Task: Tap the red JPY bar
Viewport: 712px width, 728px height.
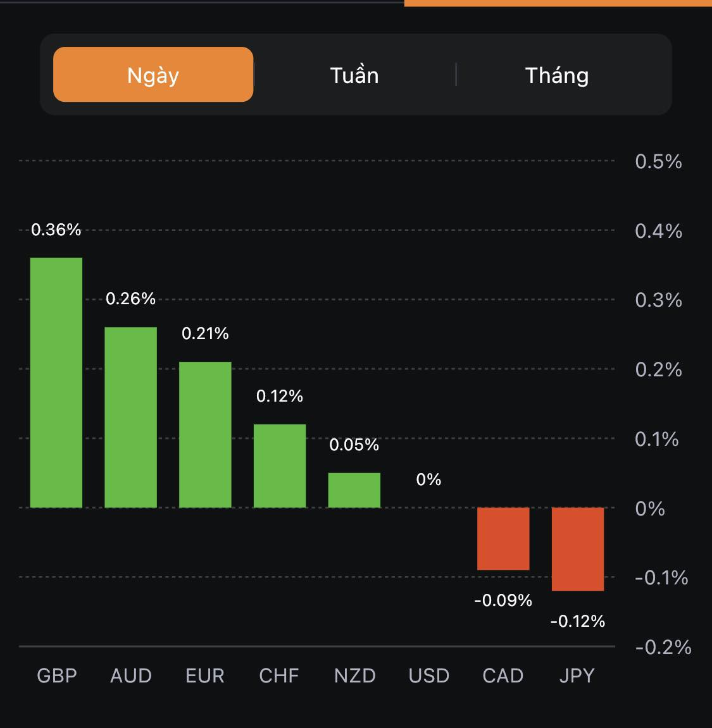Action: click(578, 549)
